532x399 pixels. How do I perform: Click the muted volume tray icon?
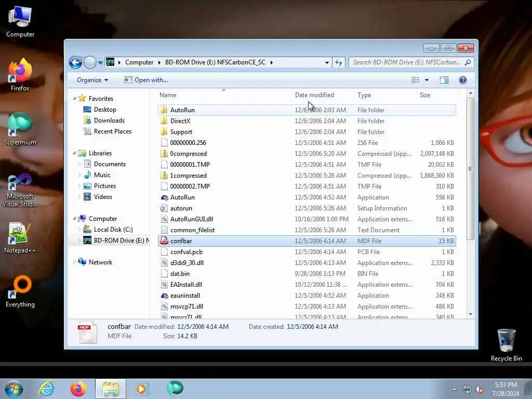pos(480,390)
